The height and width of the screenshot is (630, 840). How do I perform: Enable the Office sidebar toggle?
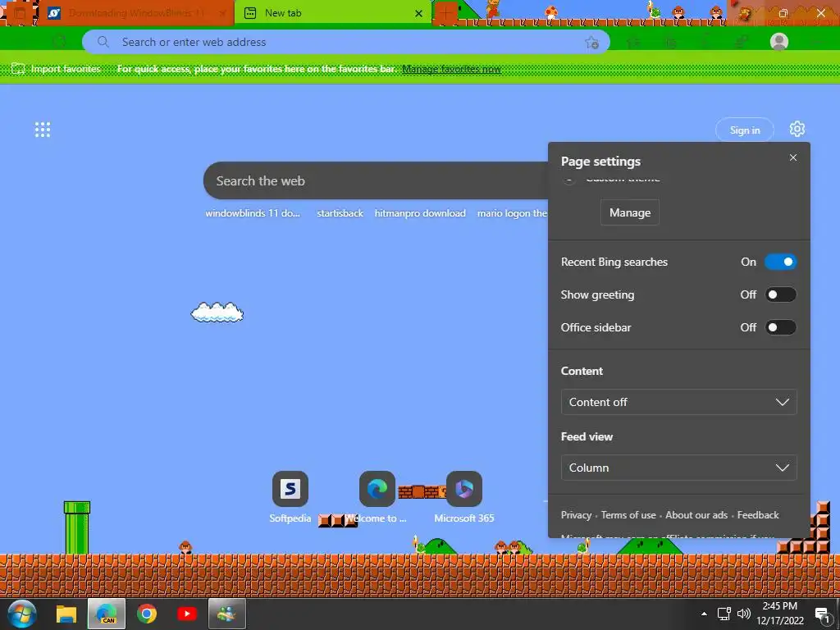(x=781, y=327)
